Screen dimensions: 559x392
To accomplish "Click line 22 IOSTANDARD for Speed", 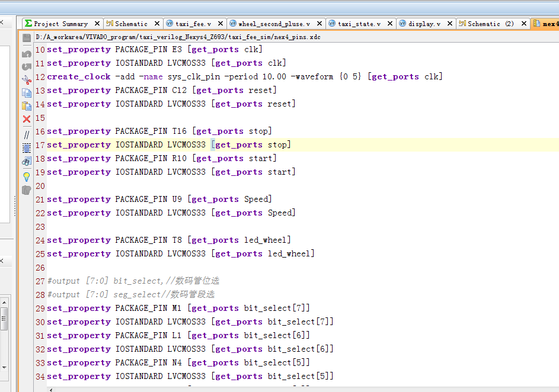I will [171, 213].
